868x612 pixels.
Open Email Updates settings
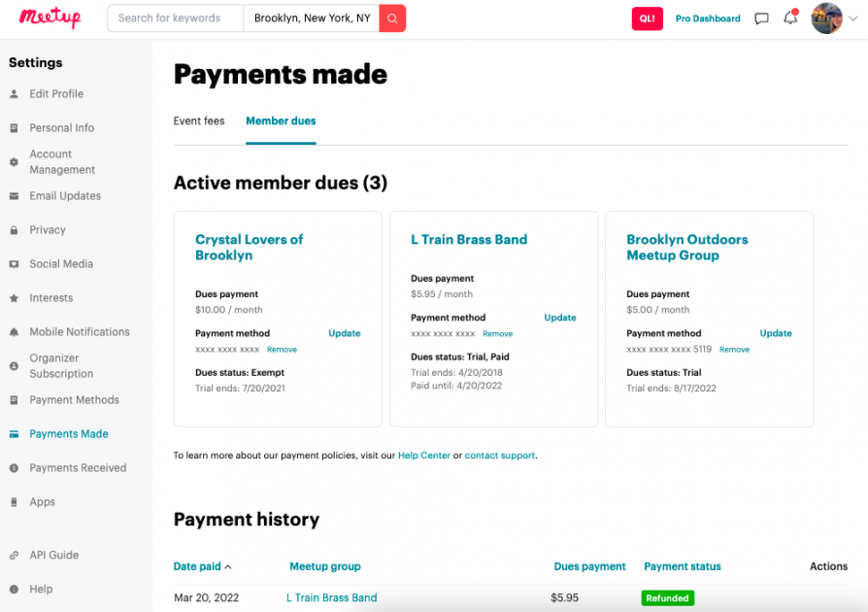tap(65, 196)
